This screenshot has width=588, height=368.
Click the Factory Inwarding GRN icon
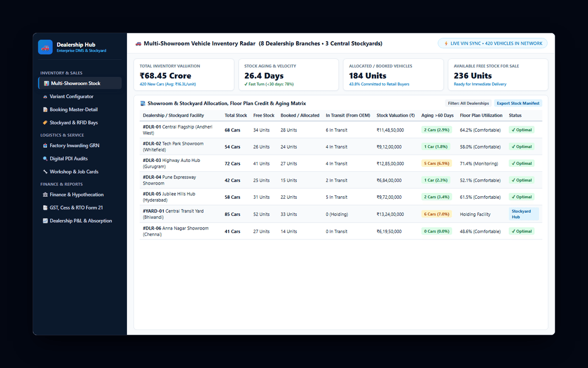coord(45,146)
